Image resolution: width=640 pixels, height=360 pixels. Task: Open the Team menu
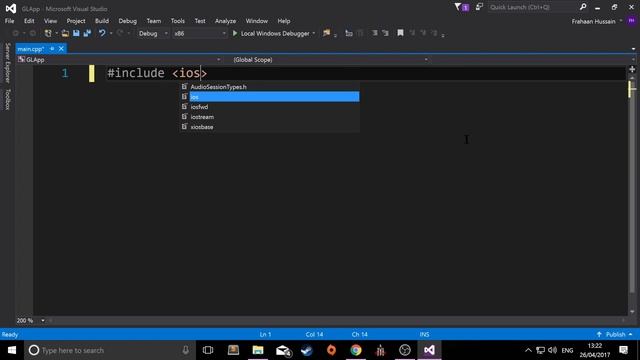pos(153,21)
